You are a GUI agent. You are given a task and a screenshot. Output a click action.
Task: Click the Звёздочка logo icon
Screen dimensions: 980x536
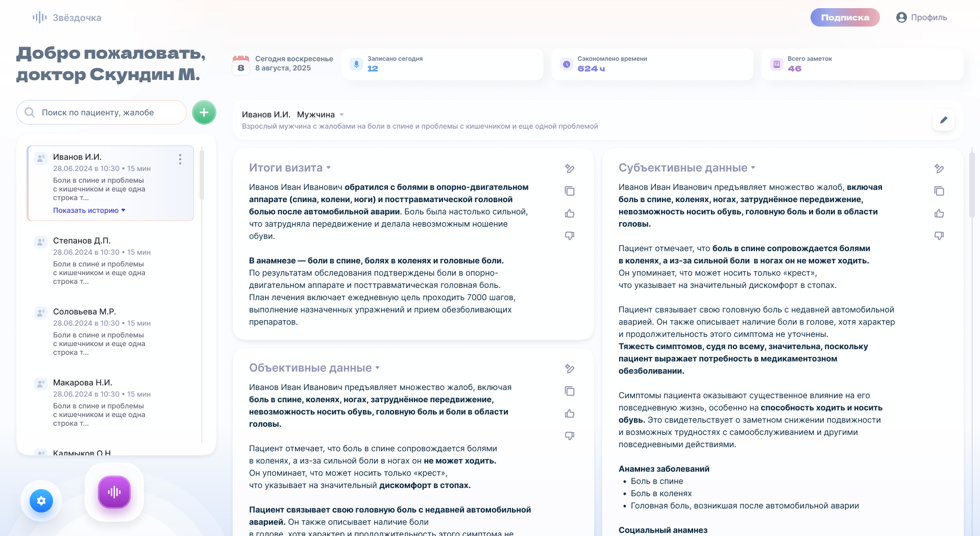click(40, 18)
